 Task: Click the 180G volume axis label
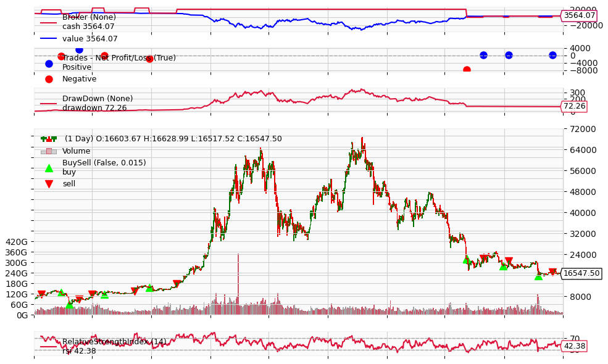click(x=17, y=284)
